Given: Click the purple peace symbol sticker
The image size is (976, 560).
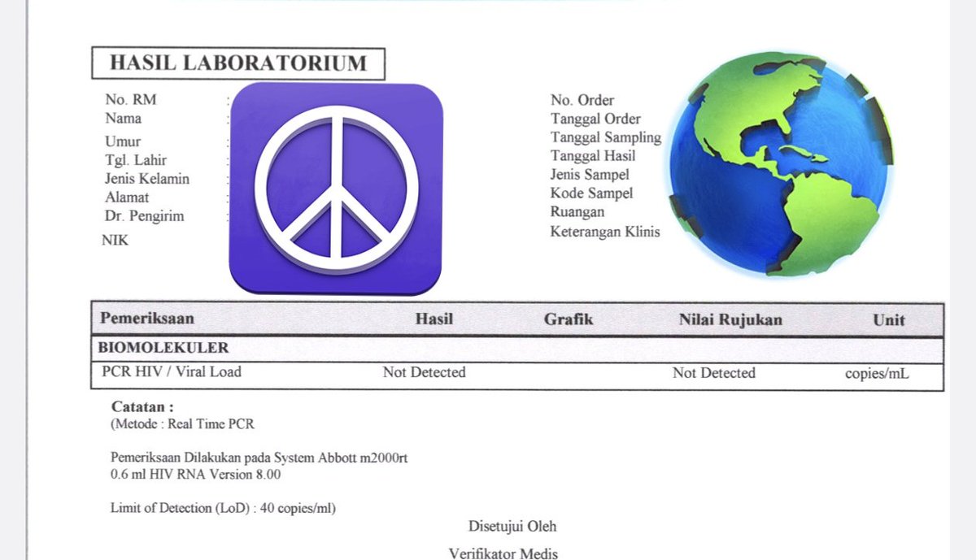Looking at the screenshot, I should tap(336, 188).
